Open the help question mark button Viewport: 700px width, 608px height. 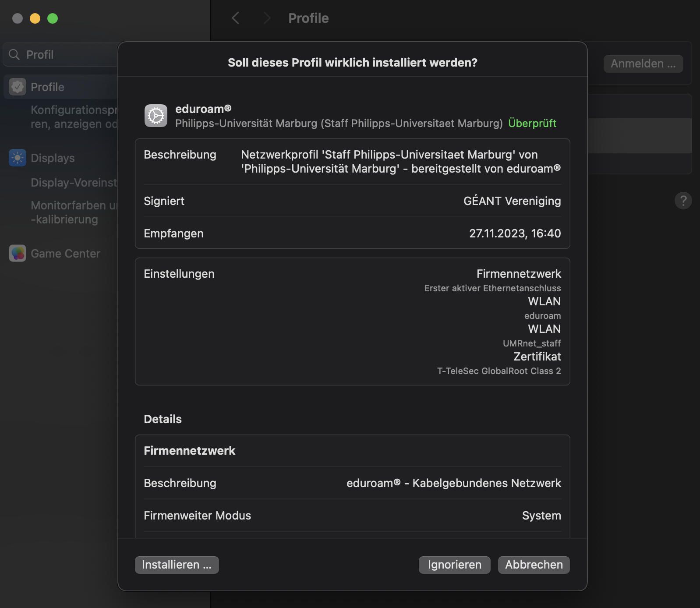coord(683,201)
